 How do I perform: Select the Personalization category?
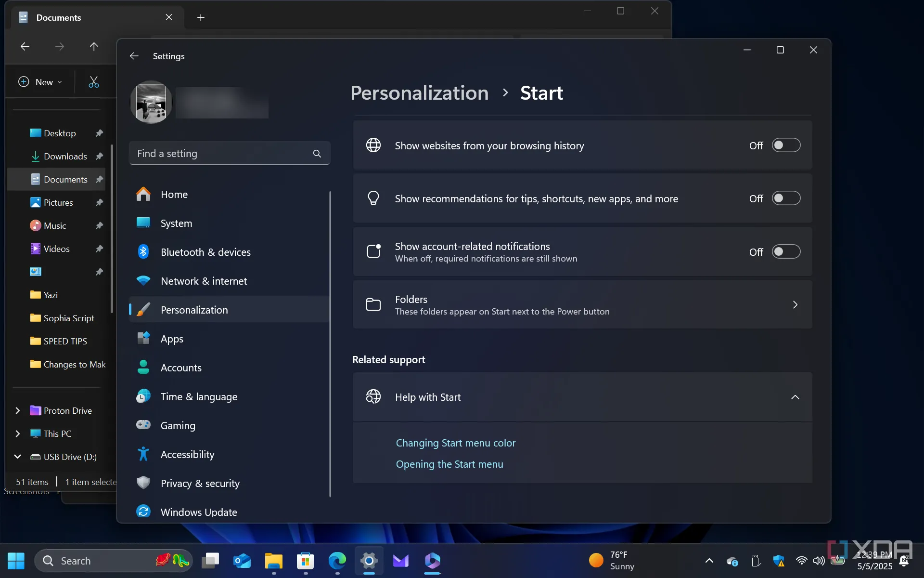pos(230,310)
